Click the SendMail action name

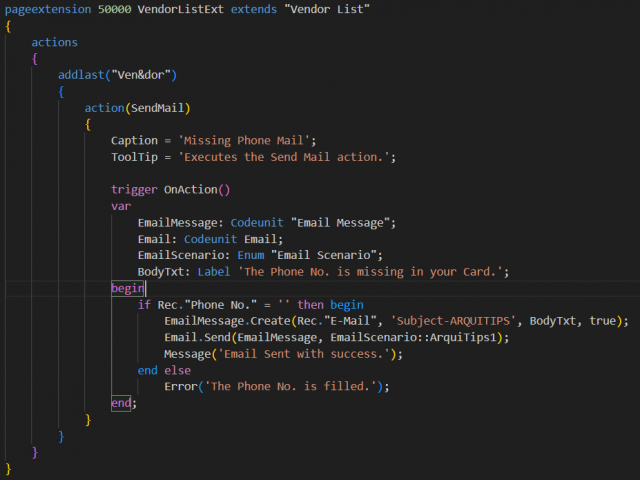click(x=159, y=107)
